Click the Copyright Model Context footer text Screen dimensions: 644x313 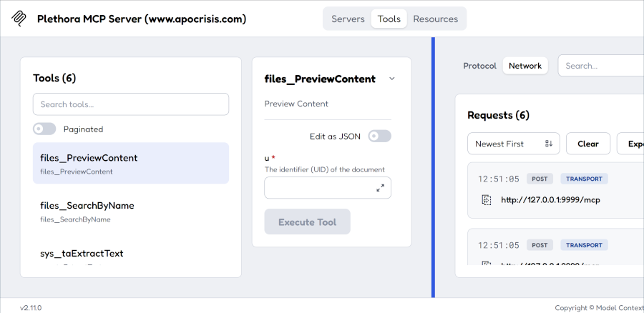(599, 308)
